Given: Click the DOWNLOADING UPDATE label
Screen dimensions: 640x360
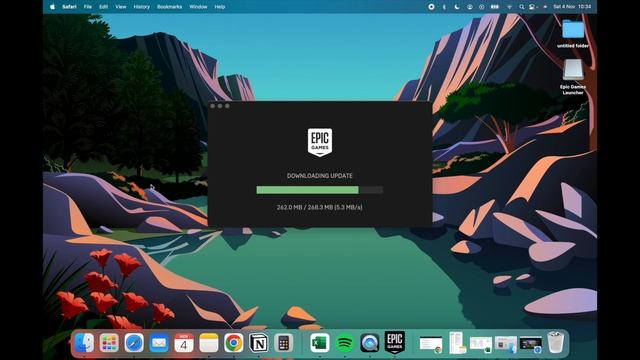Looking at the screenshot, I should click(320, 176).
